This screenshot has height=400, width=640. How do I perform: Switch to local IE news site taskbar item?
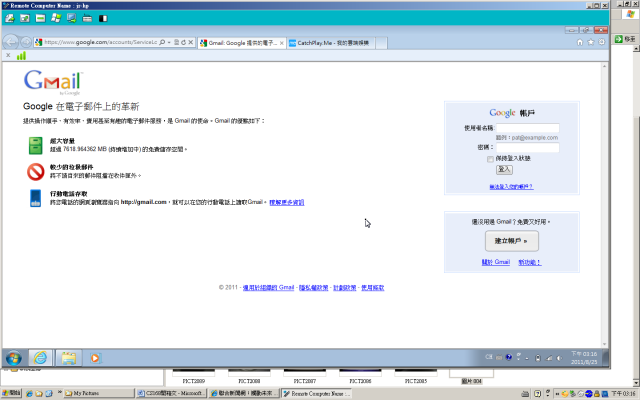click(x=244, y=393)
